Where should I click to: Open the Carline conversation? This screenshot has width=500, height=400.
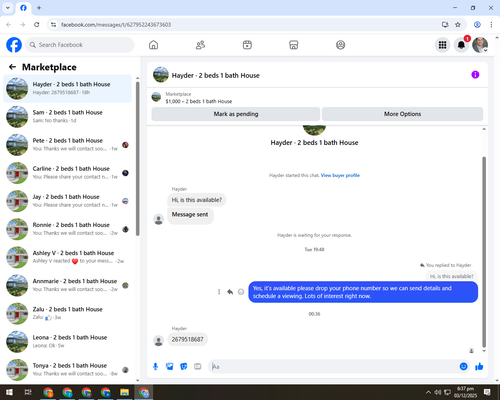67,173
